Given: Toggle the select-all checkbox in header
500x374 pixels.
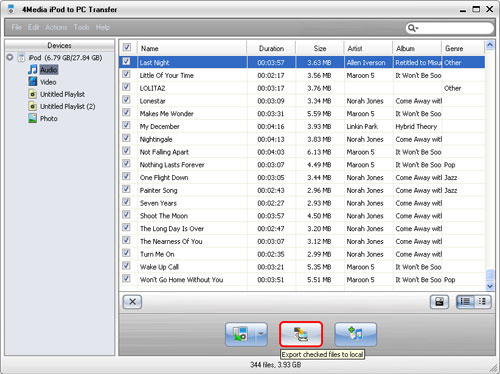Looking at the screenshot, I should (127, 47).
